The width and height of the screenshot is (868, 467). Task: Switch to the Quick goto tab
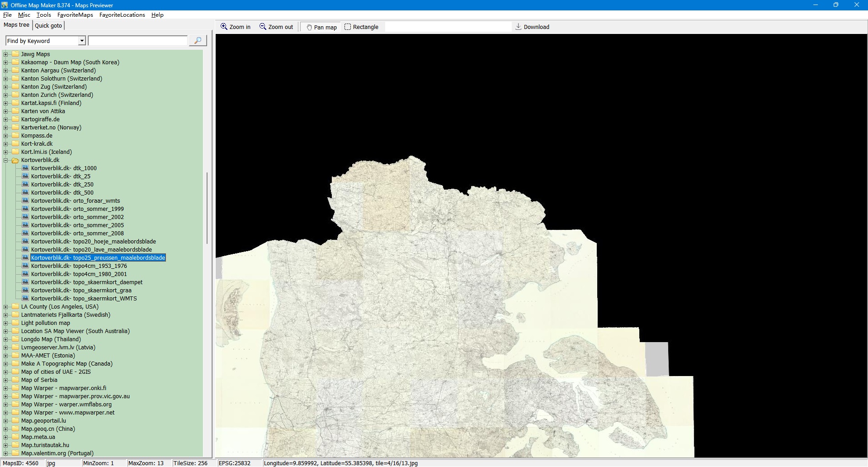(x=48, y=25)
